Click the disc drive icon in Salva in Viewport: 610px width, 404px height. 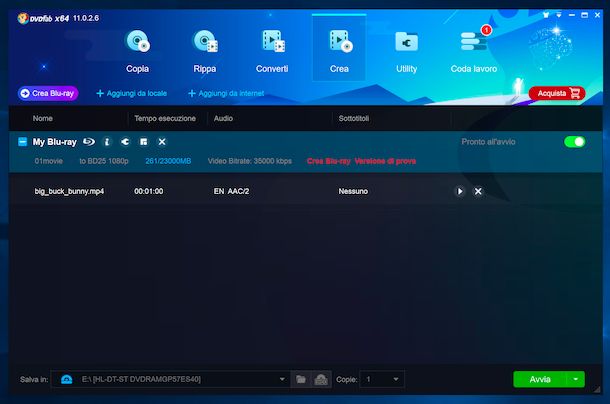point(67,379)
